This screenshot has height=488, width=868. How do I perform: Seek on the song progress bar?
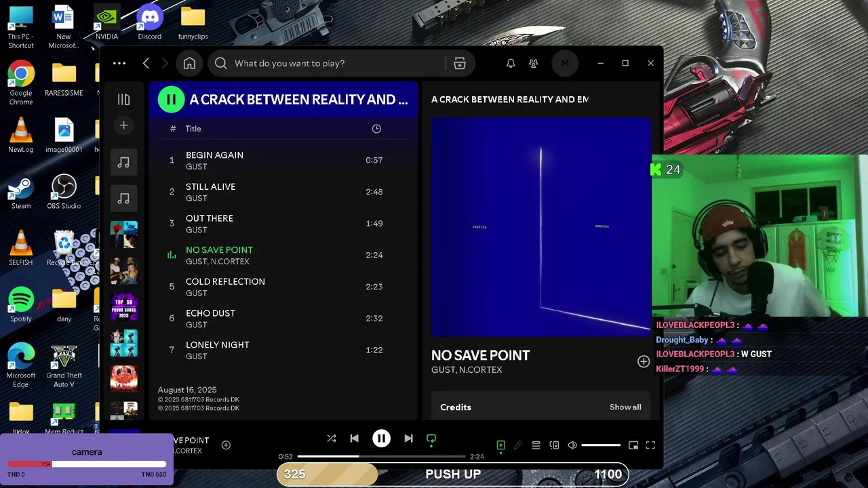[x=381, y=457]
